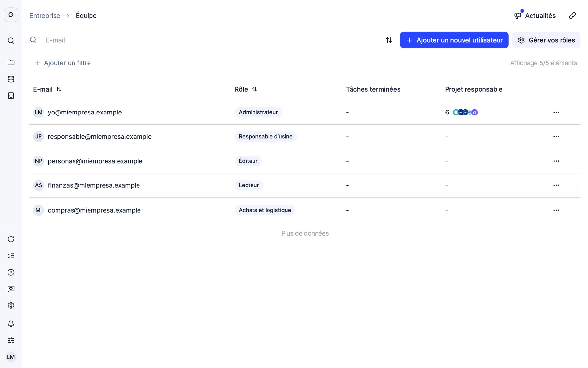Click the Lecteur role badge
This screenshot has height=368, width=588.
point(249,185)
